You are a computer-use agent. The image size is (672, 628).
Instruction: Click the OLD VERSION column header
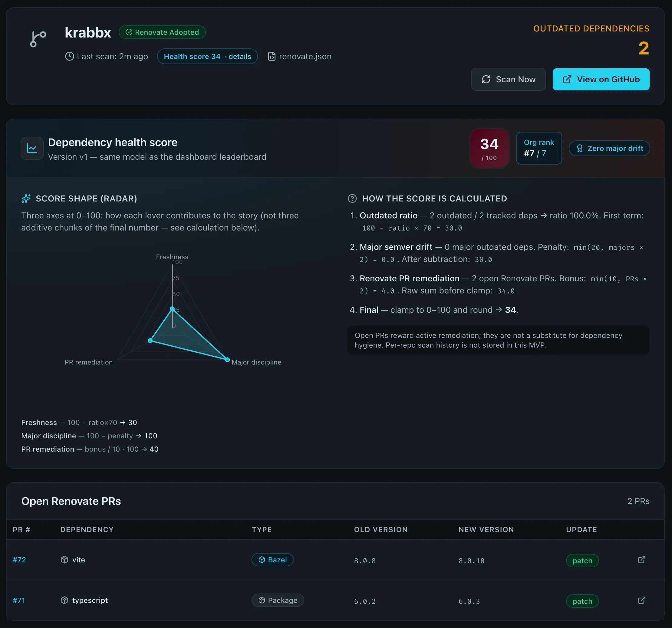coord(380,529)
